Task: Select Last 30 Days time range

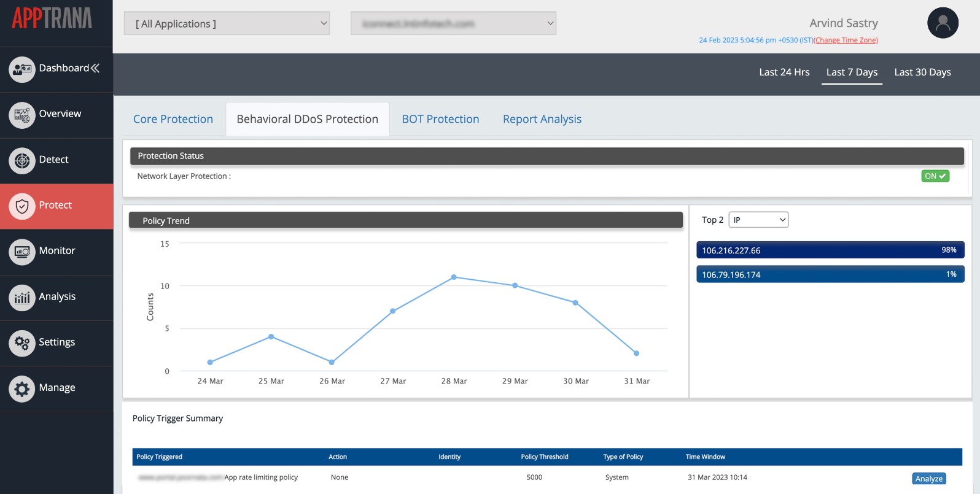Action: 922,72
